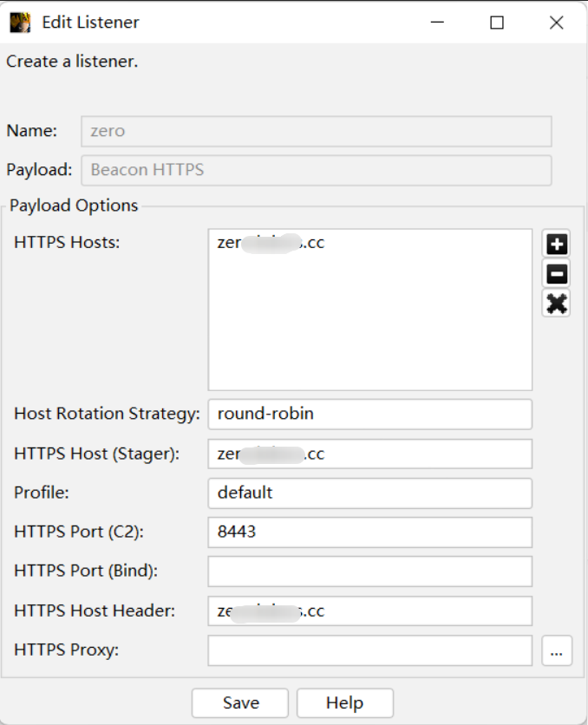Close the Edit Listener dialog
The image size is (588, 725).
(x=557, y=23)
